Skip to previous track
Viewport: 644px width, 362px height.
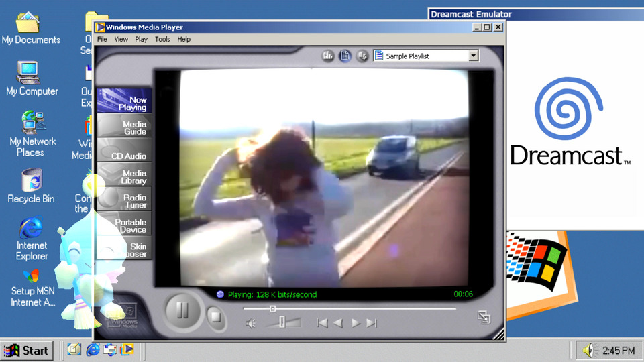[x=322, y=323]
